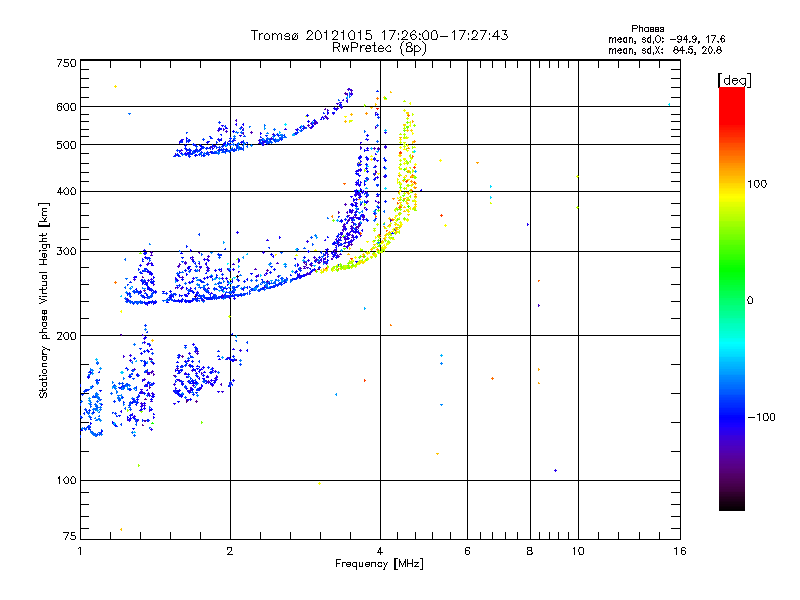The image size is (800, 600).
Task: Click the colorbar tick label '100'
Action: 757,184
